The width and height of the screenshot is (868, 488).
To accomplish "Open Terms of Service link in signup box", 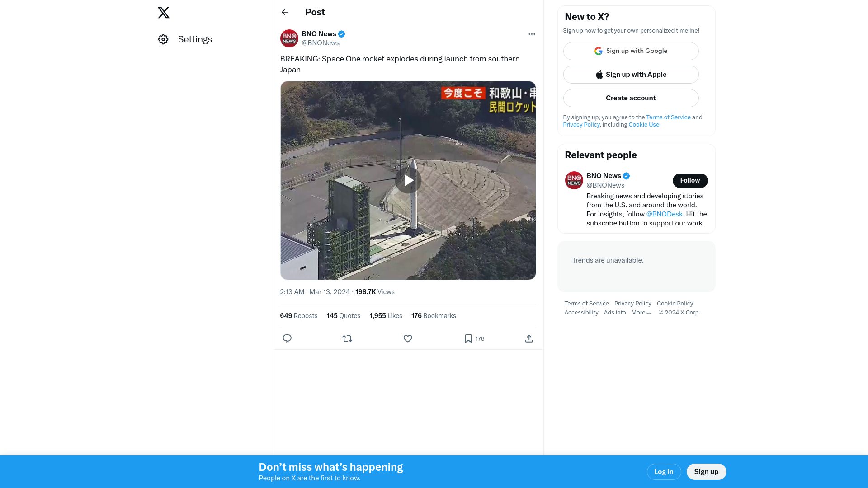I will pyautogui.click(x=668, y=117).
